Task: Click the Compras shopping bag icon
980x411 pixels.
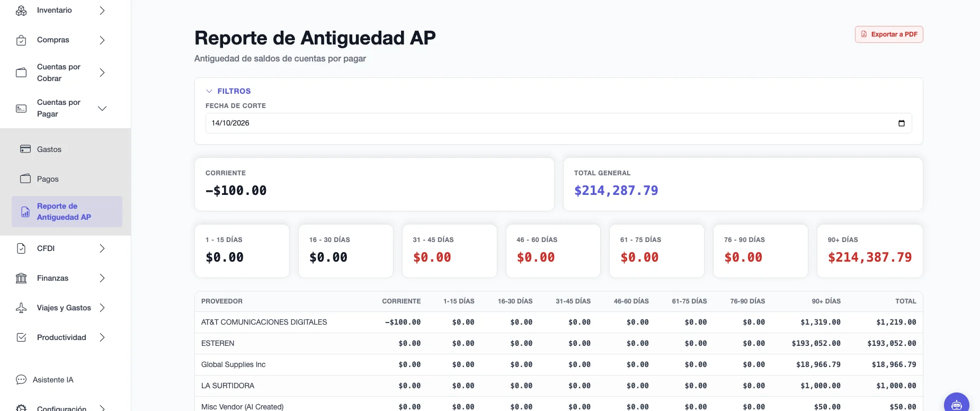Action: 21,40
